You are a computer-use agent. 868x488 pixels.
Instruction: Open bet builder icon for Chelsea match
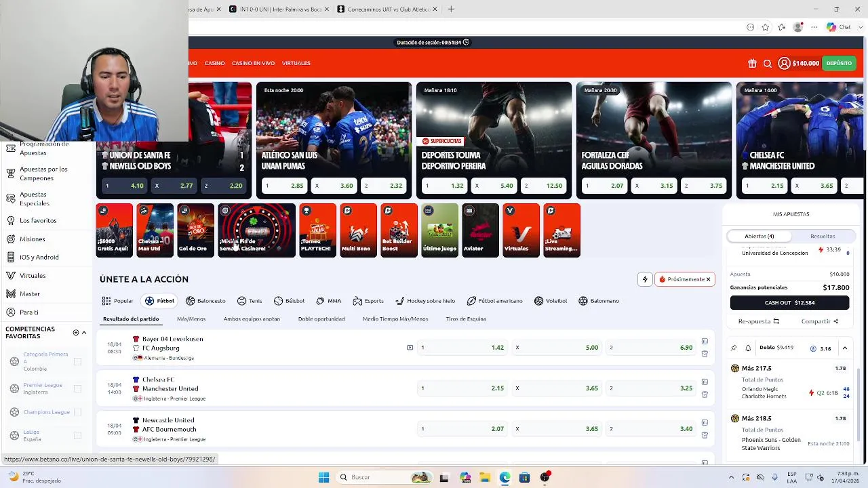(705, 394)
